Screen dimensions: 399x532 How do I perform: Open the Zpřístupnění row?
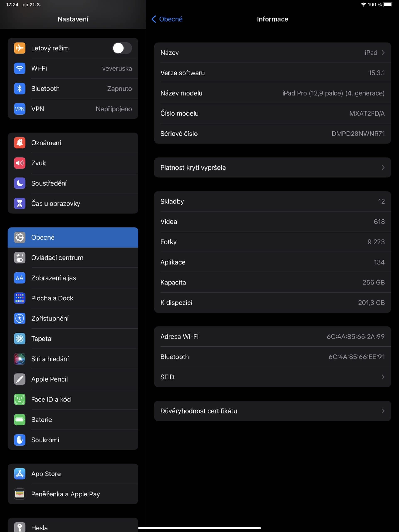coord(73,318)
